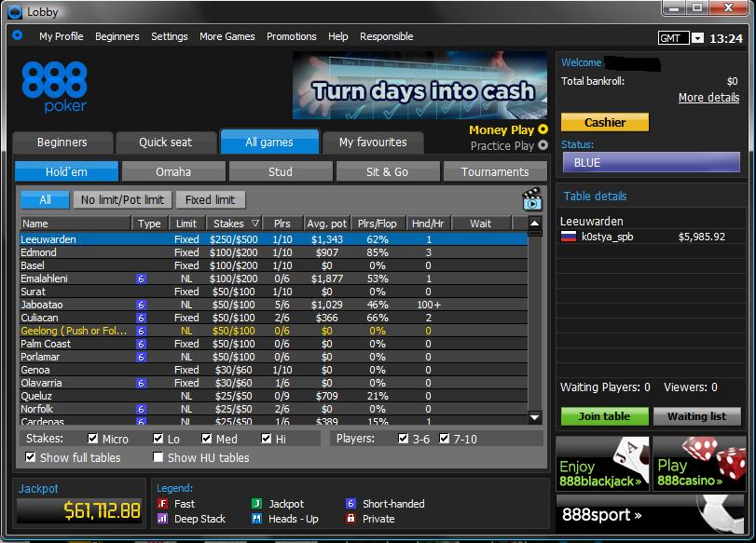Open the More details link
The width and height of the screenshot is (756, 543).
708,97
